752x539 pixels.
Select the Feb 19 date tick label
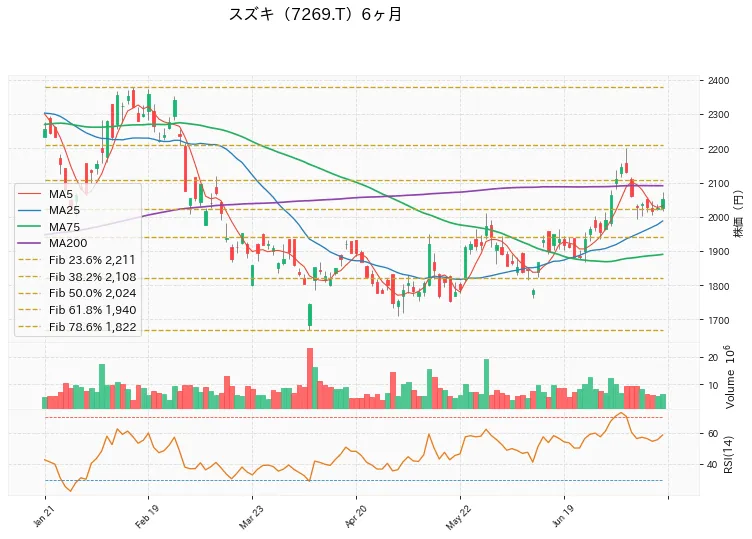(146, 517)
